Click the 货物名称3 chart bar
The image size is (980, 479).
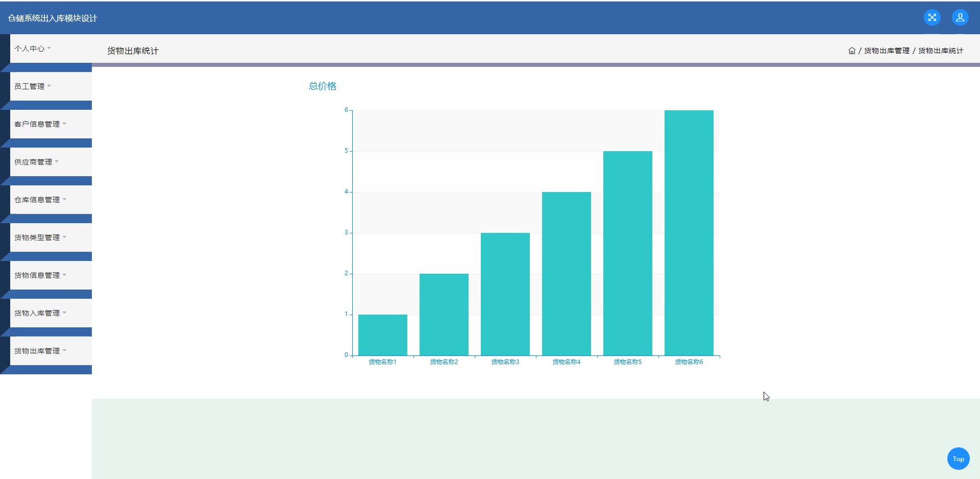[505, 294]
